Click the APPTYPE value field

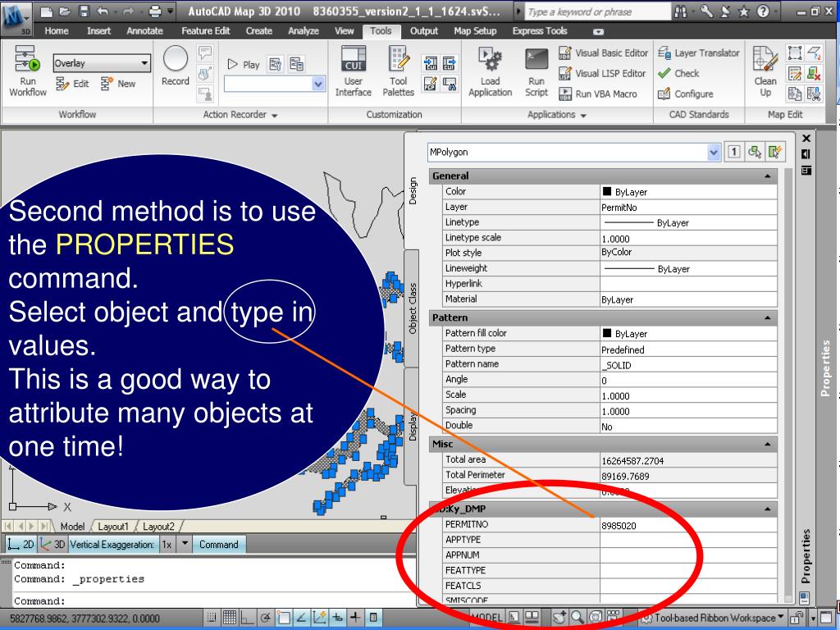pyautogui.click(x=688, y=541)
